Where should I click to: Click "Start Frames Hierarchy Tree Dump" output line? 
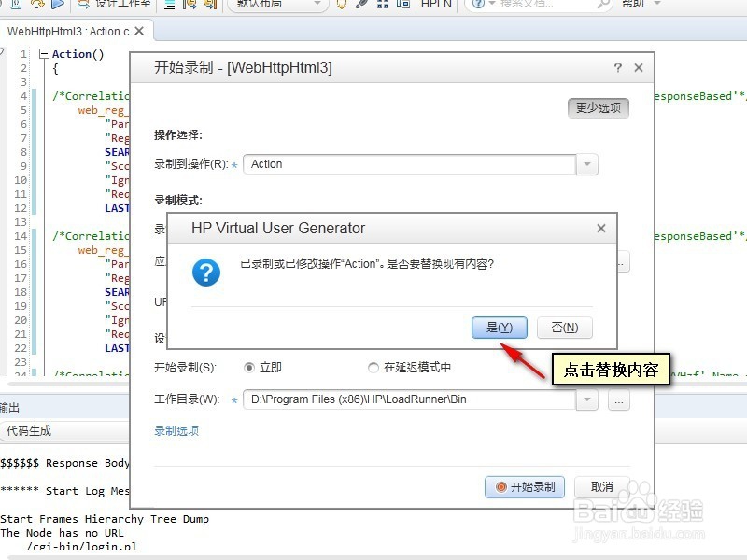click(x=105, y=519)
